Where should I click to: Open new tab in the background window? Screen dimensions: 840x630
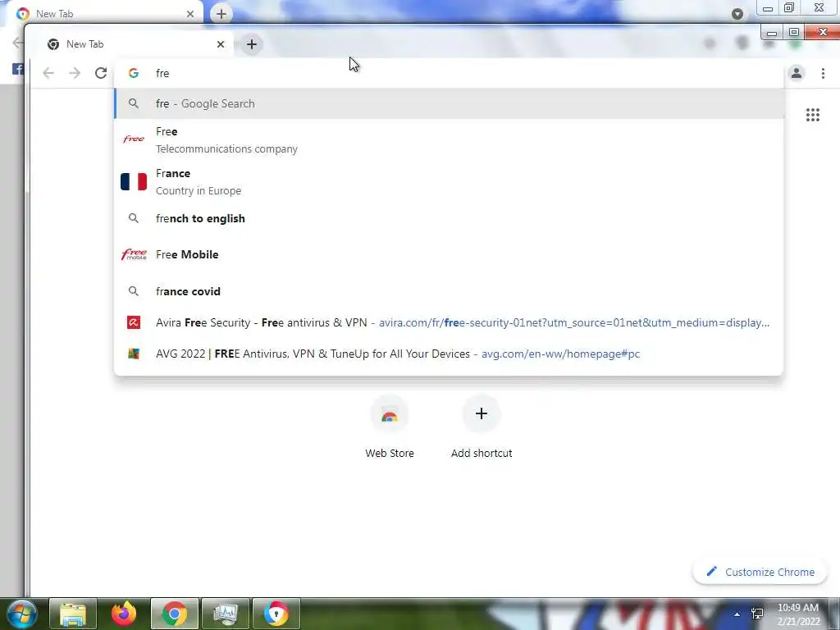221,14
